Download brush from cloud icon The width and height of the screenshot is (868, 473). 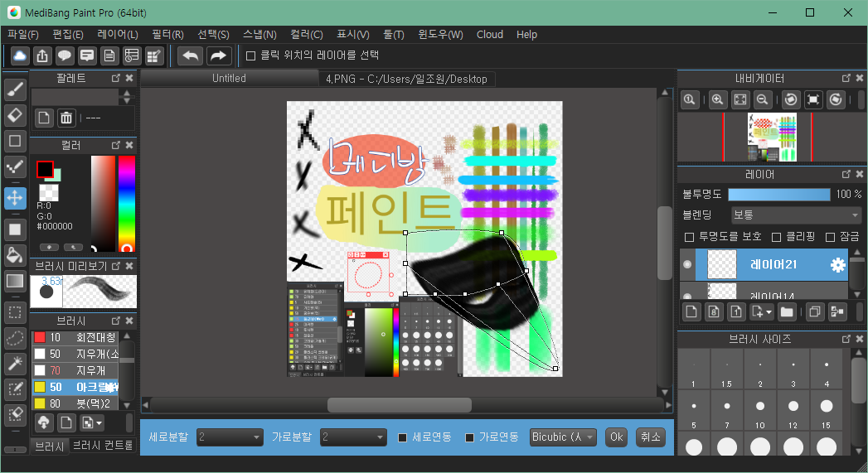(44, 423)
